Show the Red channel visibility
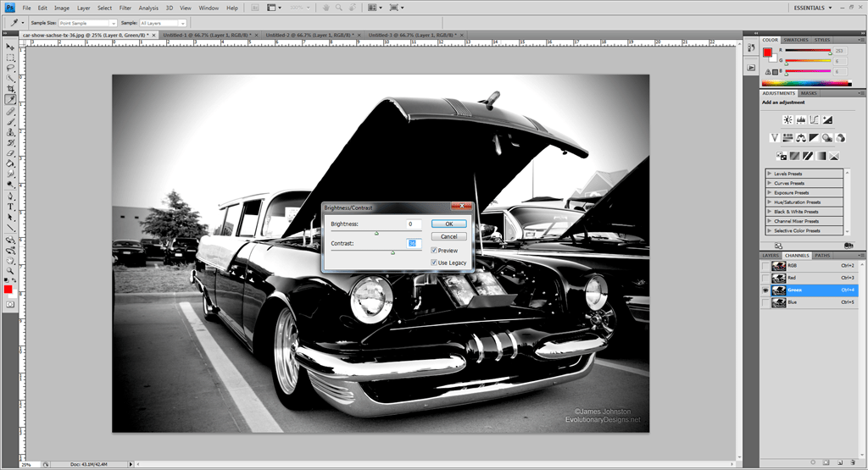 coord(765,278)
